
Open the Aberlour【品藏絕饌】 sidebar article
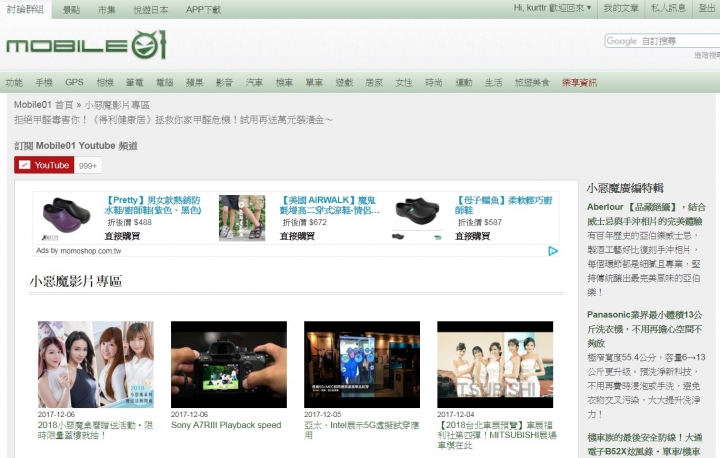tap(646, 214)
